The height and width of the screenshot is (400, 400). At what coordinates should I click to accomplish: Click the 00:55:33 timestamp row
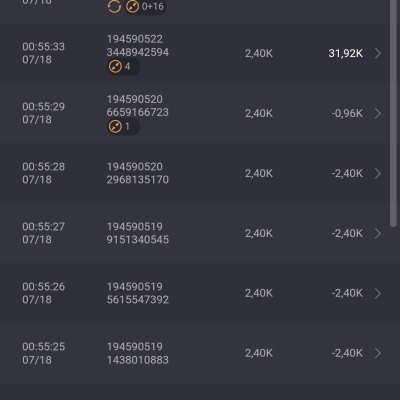click(200, 53)
